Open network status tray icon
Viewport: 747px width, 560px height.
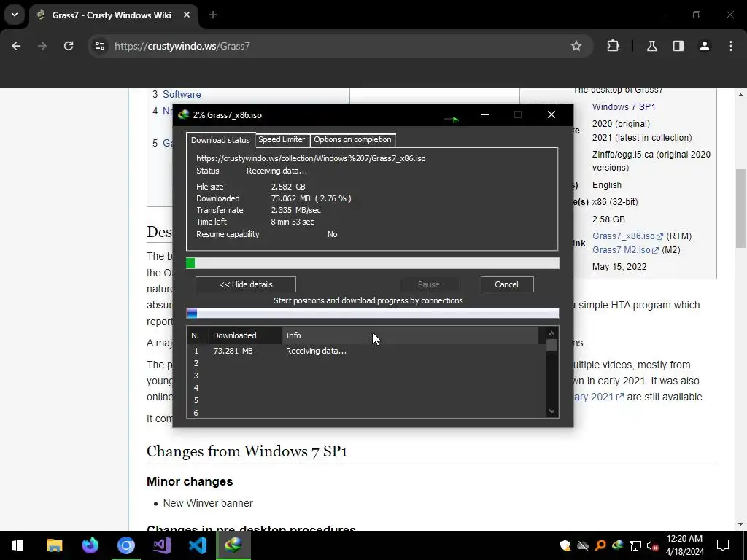click(635, 545)
